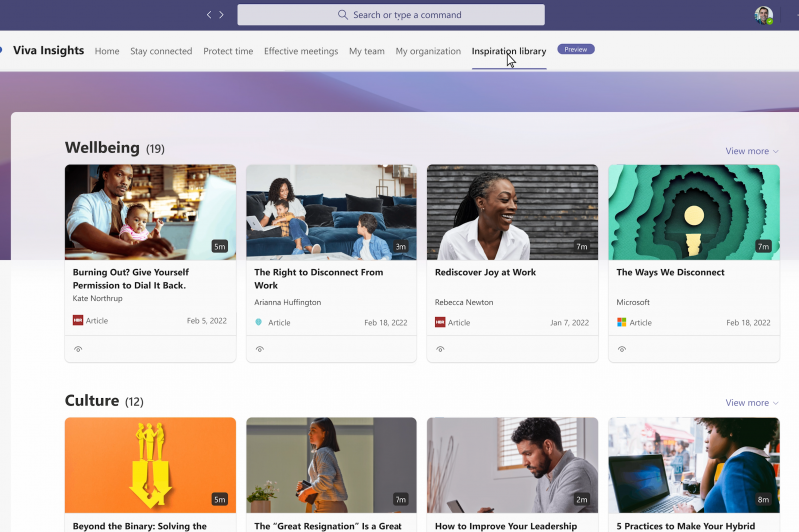The width and height of the screenshot is (799, 532).
Task: Open Rediscover Joy at Work thumbnail
Action: (512, 212)
